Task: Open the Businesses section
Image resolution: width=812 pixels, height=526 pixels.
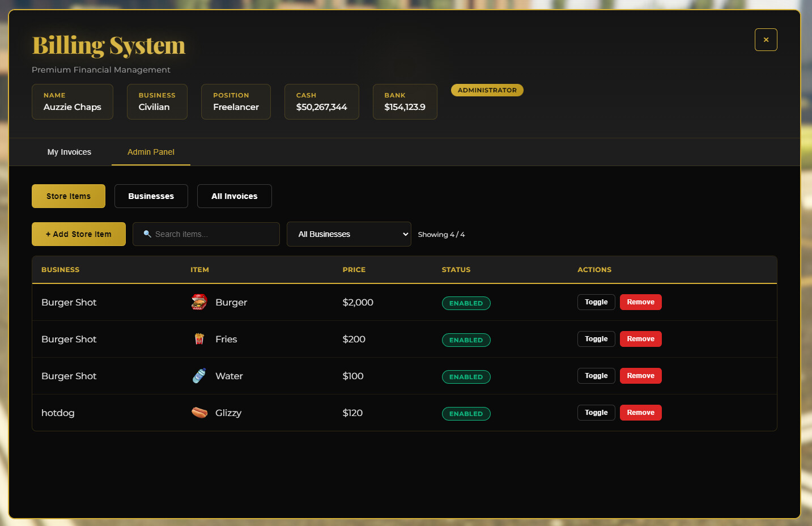Action: [151, 196]
